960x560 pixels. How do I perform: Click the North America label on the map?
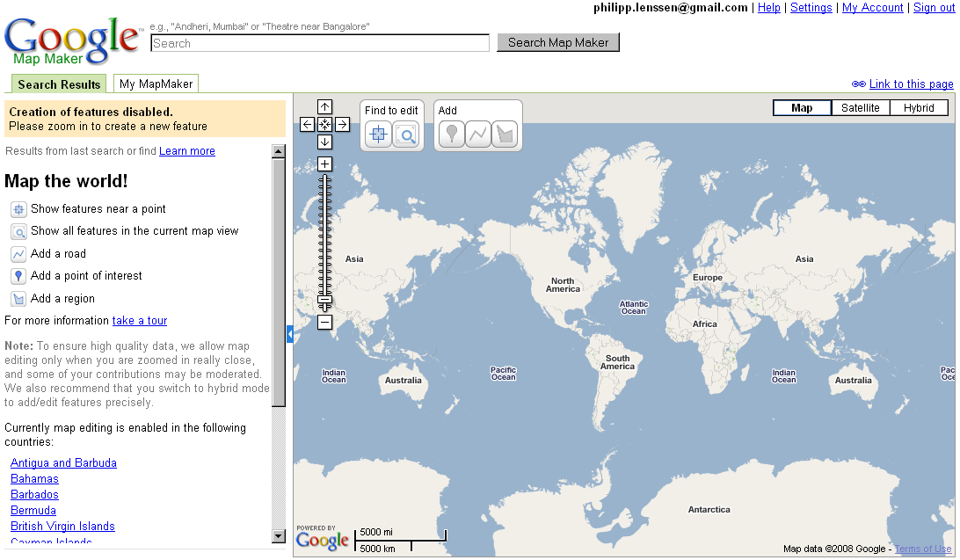[x=563, y=285]
